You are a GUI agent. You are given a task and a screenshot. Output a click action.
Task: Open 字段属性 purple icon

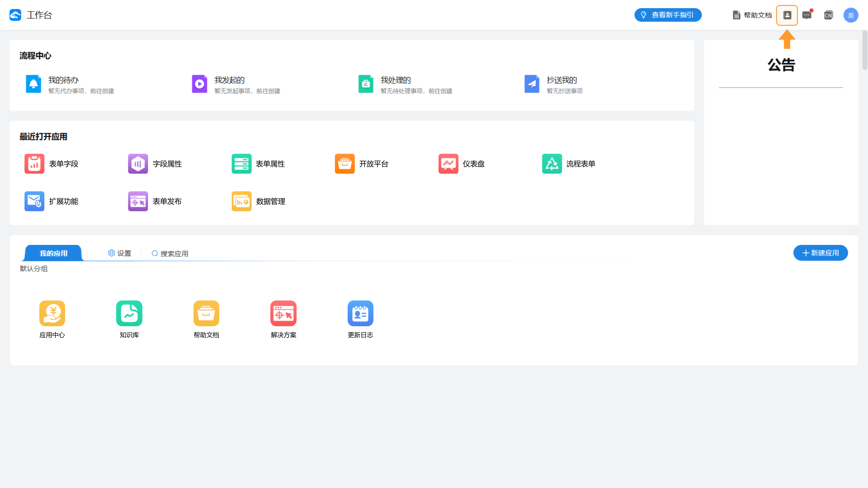[138, 164]
